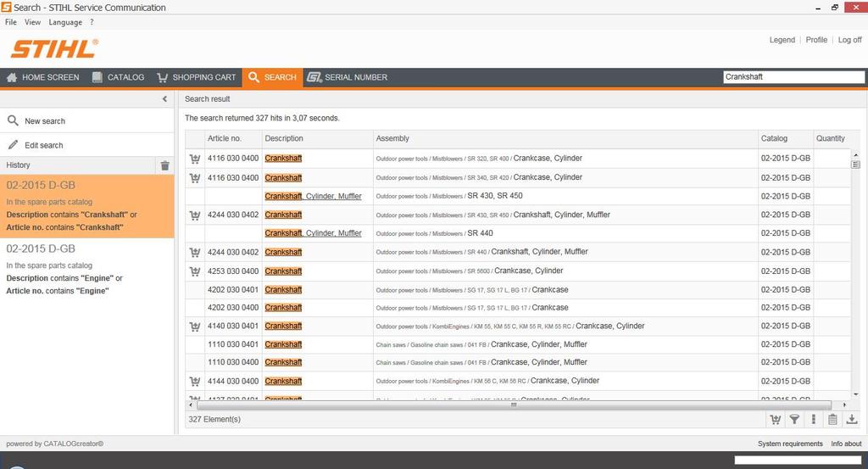Add 4244 030 0402 SR 430 Crankshaft to cart
Screen dimensions: 868x469
194,215
